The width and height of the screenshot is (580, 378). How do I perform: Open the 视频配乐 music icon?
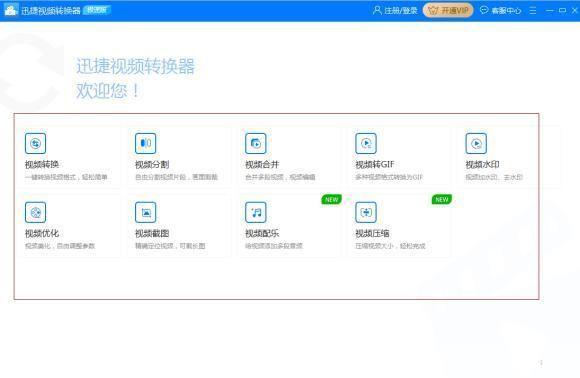click(x=256, y=212)
